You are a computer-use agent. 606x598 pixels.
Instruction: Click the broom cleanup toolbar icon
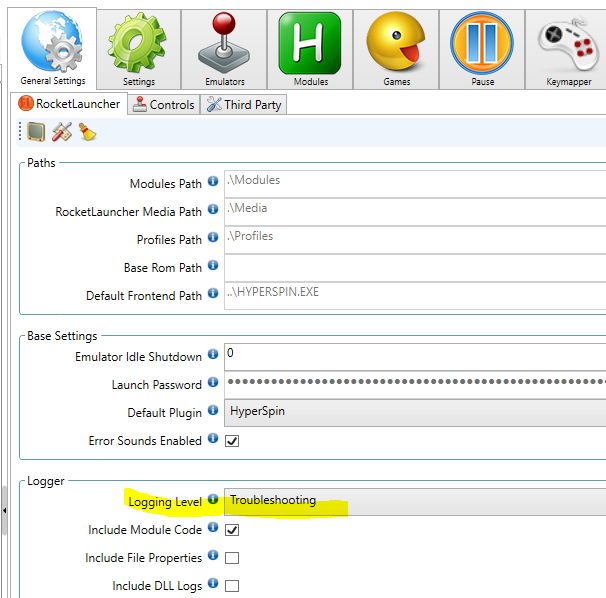[x=87, y=132]
